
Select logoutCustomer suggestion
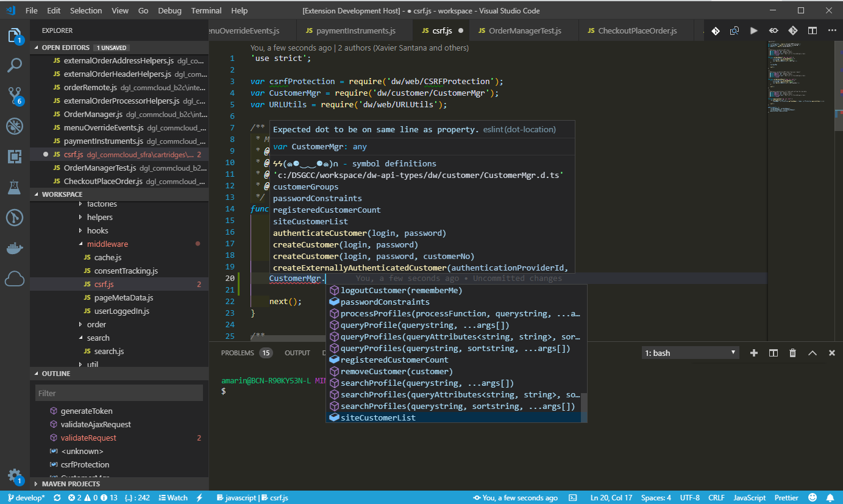pos(453,290)
